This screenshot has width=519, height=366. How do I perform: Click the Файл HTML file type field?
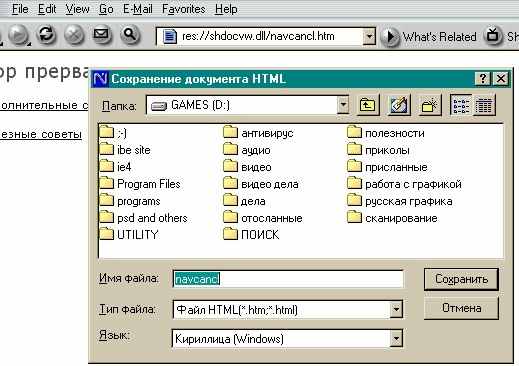pyautogui.click(x=287, y=310)
